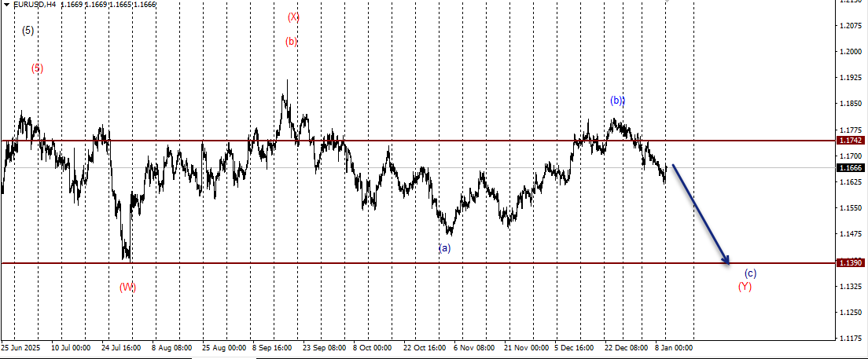Click the 1.1390 horizontal line price tag

[850, 263]
